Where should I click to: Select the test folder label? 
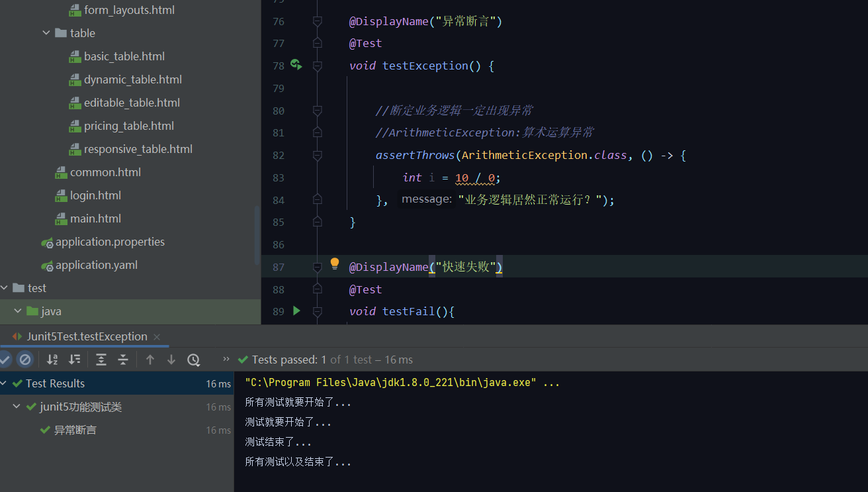tap(37, 288)
